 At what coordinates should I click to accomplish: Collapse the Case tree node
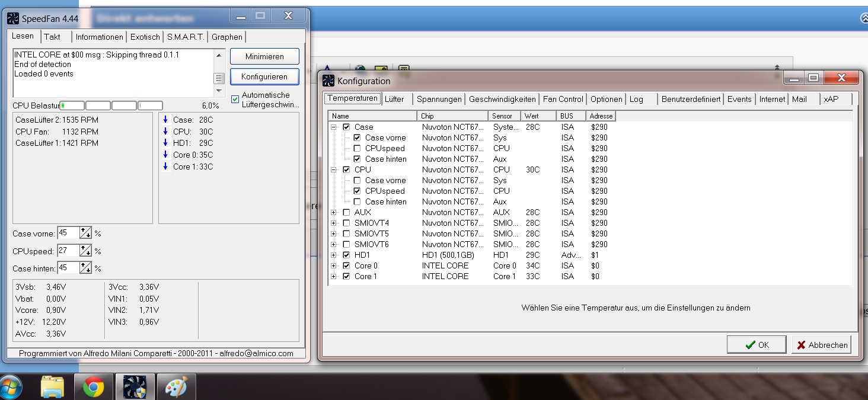(334, 127)
